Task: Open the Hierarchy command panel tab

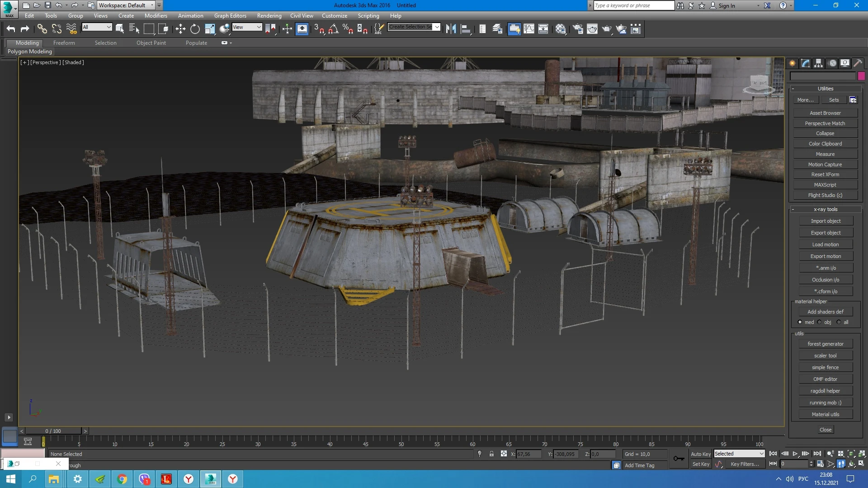Action: tap(819, 63)
